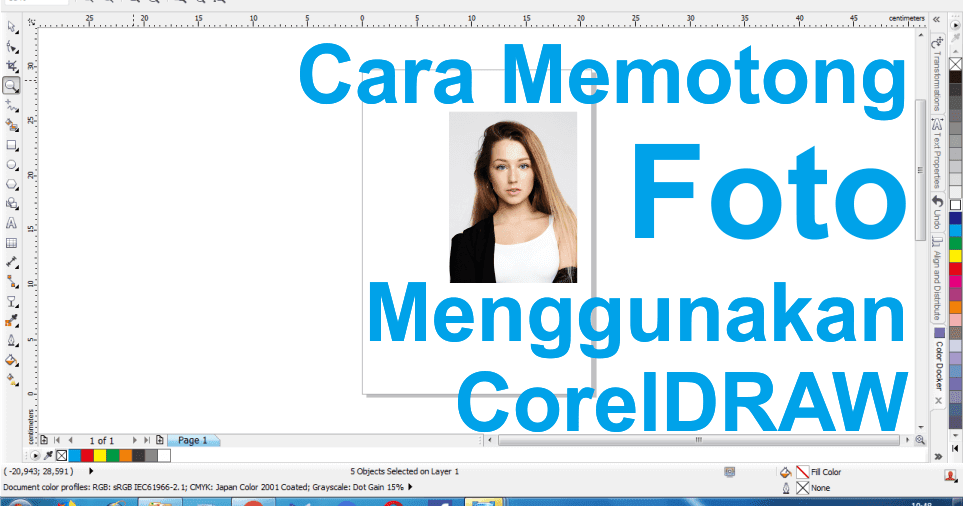The width and height of the screenshot is (963, 506).
Task: Click horizontal scrollbar left arrow
Action: 489,440
